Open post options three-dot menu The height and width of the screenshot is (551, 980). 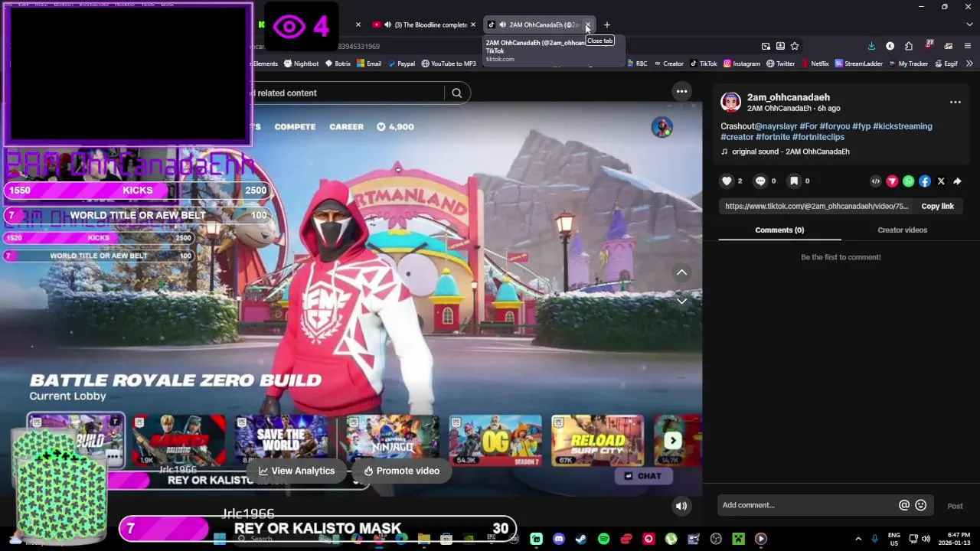(955, 102)
